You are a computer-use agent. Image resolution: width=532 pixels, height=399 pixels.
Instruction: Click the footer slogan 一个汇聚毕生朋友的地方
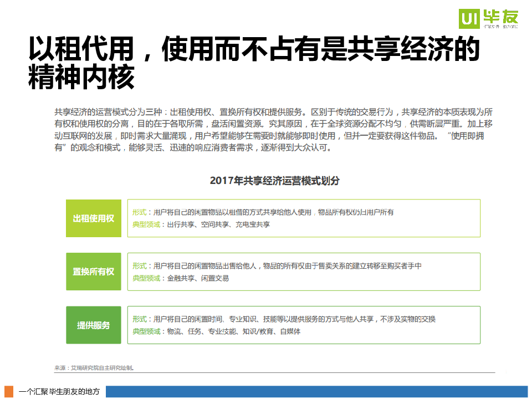[x=59, y=392]
